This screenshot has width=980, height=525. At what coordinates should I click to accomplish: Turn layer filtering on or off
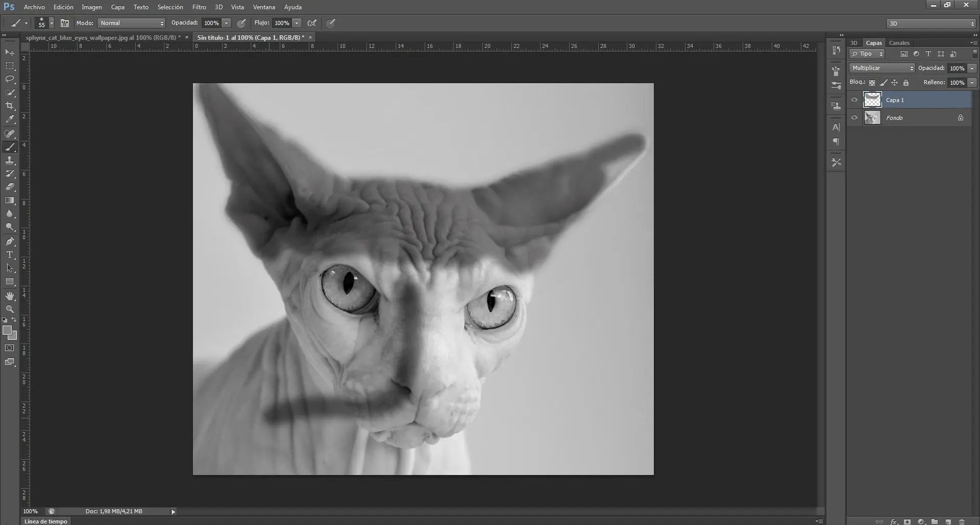tap(975, 54)
